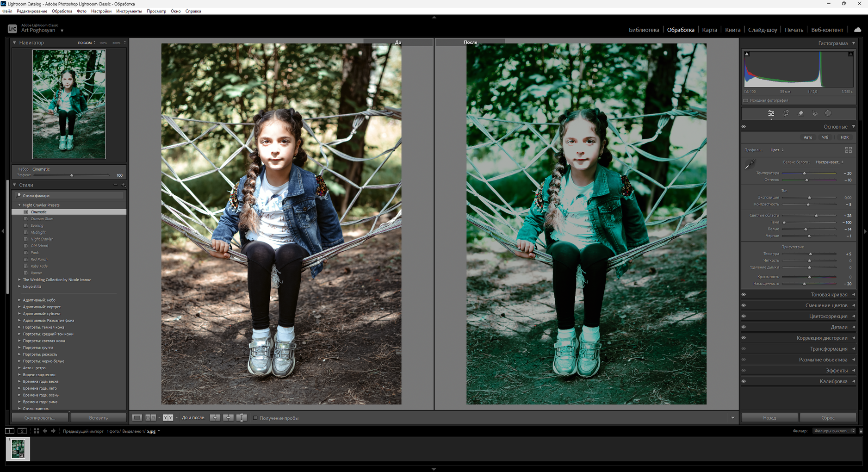The width and height of the screenshot is (868, 472).
Task: Switch to Карта module
Action: [709, 30]
